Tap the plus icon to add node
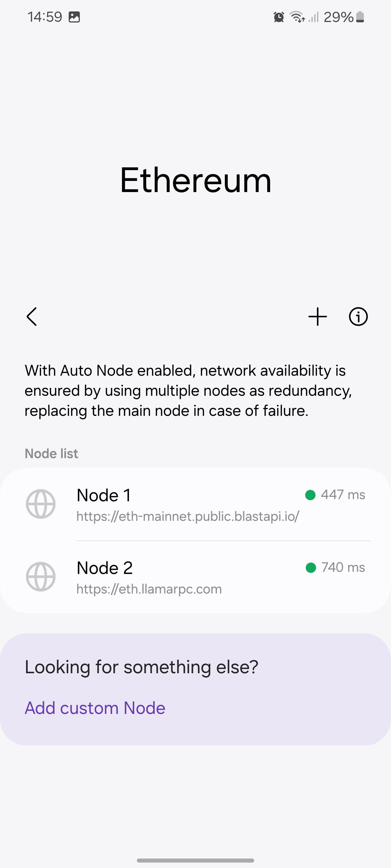 (x=317, y=317)
